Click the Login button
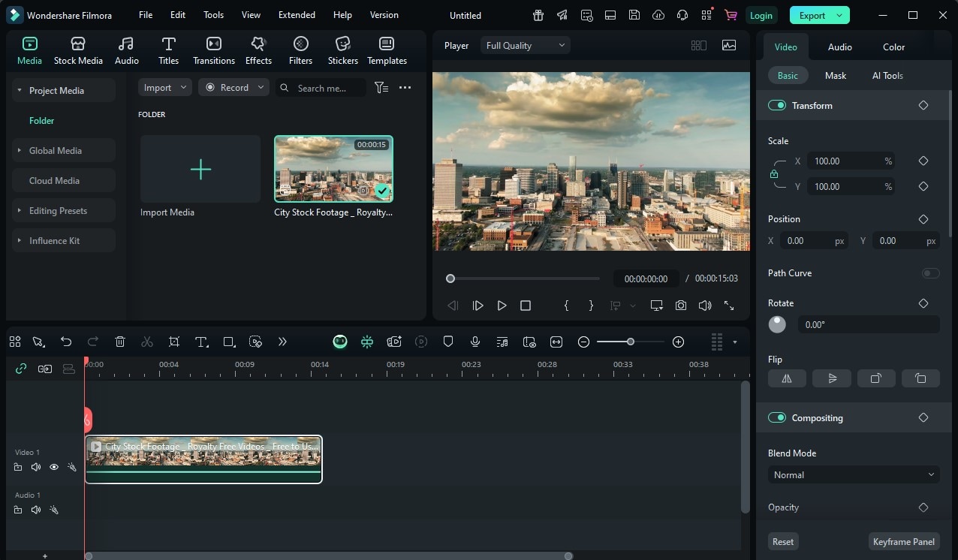The height and width of the screenshot is (560, 958). [x=761, y=15]
